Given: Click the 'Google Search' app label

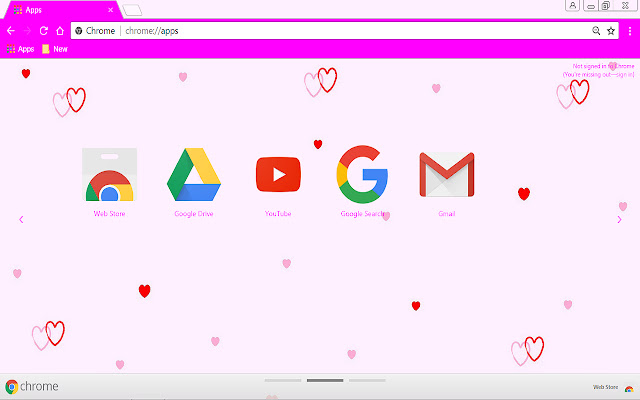Looking at the screenshot, I should [362, 213].
